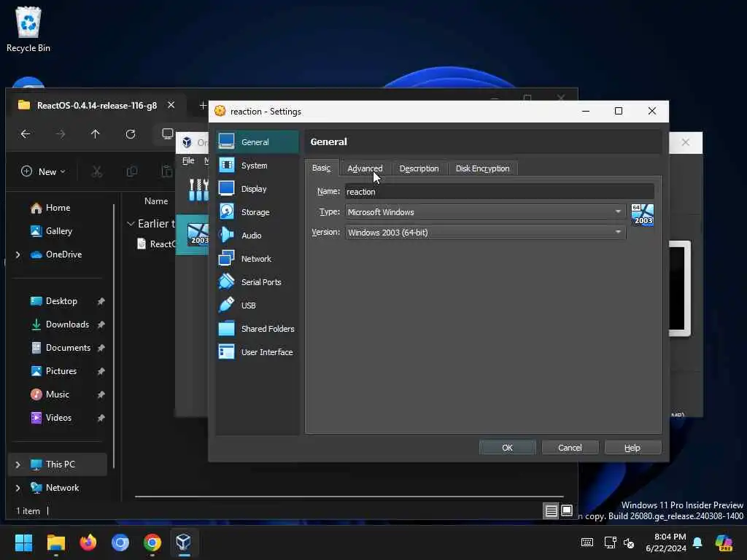Viewport: 747px width, 560px height.
Task: Click the clock and date in taskbar
Action: [x=665, y=542]
